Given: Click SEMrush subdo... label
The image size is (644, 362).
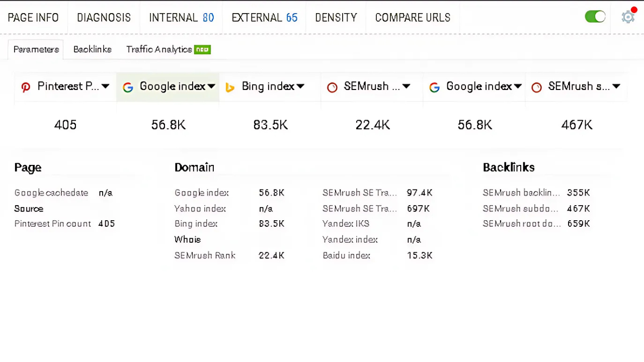Looking at the screenshot, I should [521, 209].
